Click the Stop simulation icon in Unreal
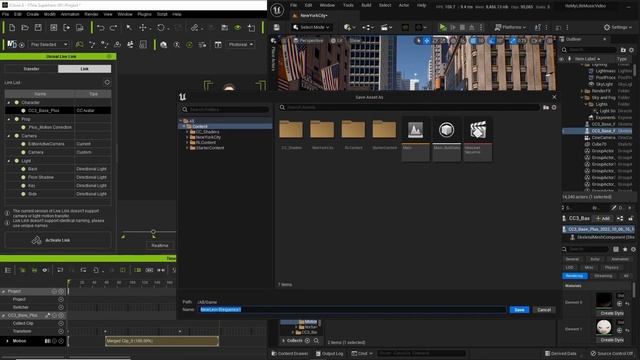The width and height of the screenshot is (640, 360). 462,27
